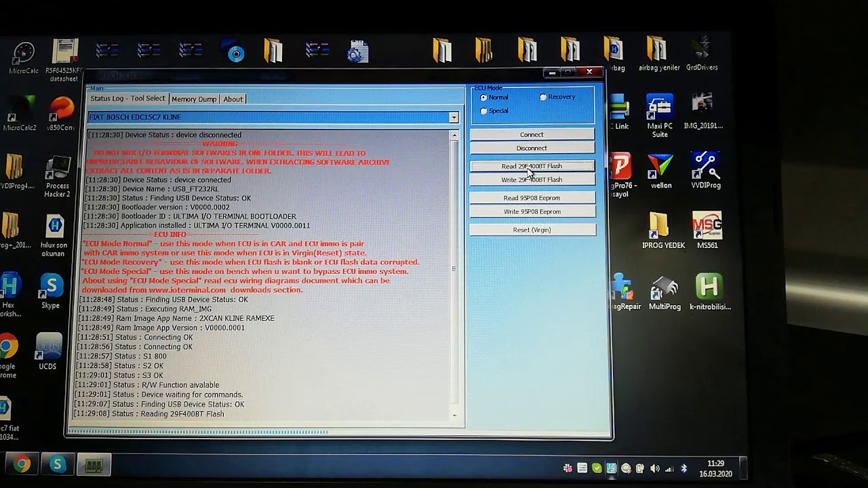Open the airbag yeniler desktop folder
This screenshot has width=868, height=488.
click(658, 54)
